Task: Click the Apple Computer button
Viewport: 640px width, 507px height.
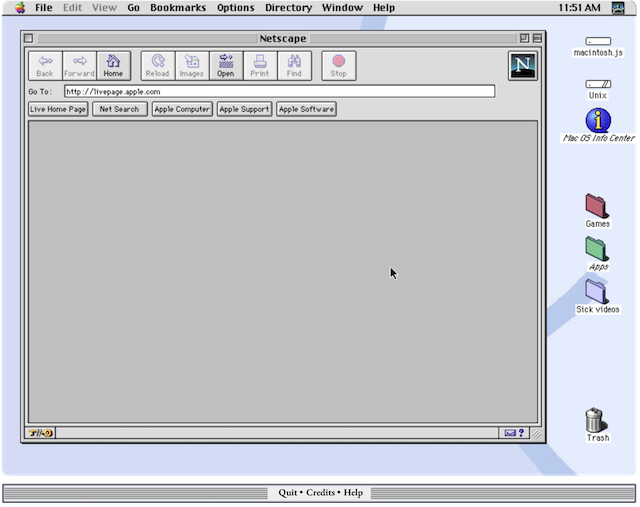Action: [x=182, y=109]
